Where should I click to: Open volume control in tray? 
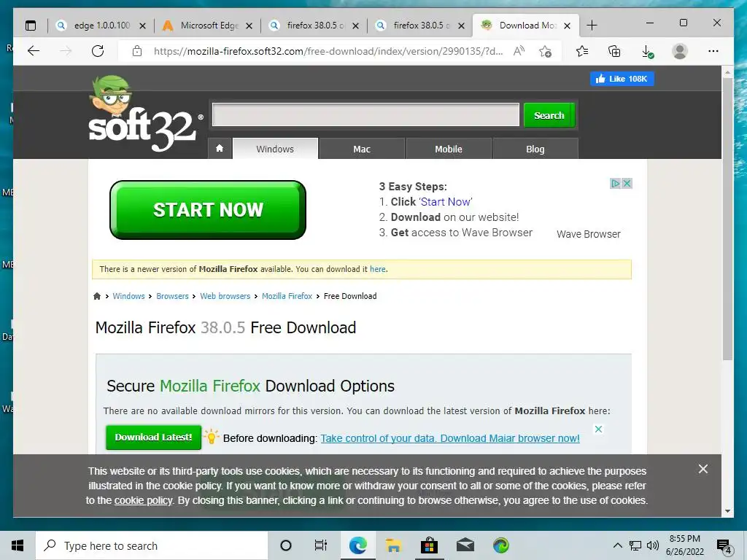[653, 545]
